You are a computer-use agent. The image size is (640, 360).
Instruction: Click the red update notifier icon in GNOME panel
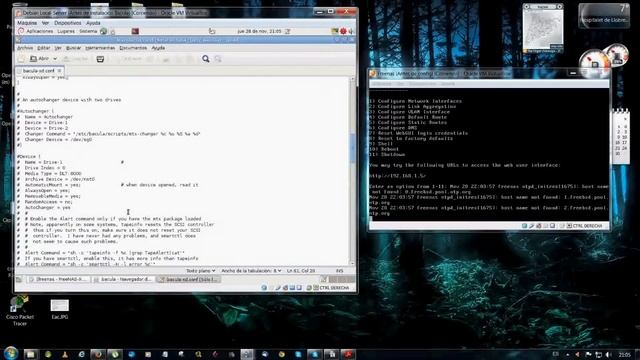click(343, 31)
